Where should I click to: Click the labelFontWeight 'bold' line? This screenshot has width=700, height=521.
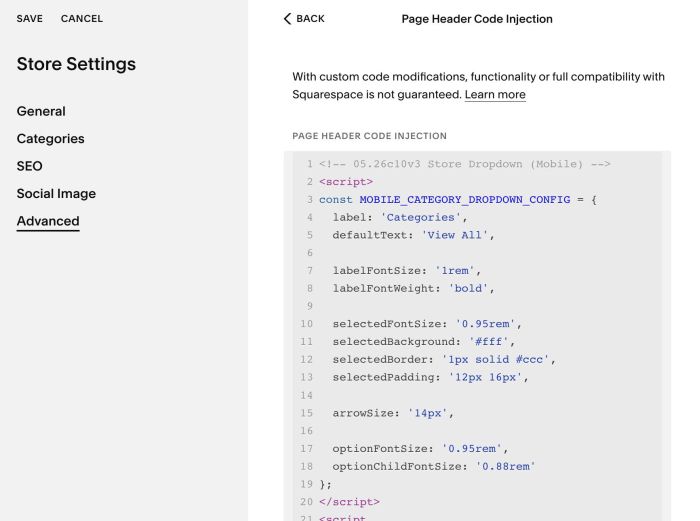pyautogui.click(x=413, y=289)
